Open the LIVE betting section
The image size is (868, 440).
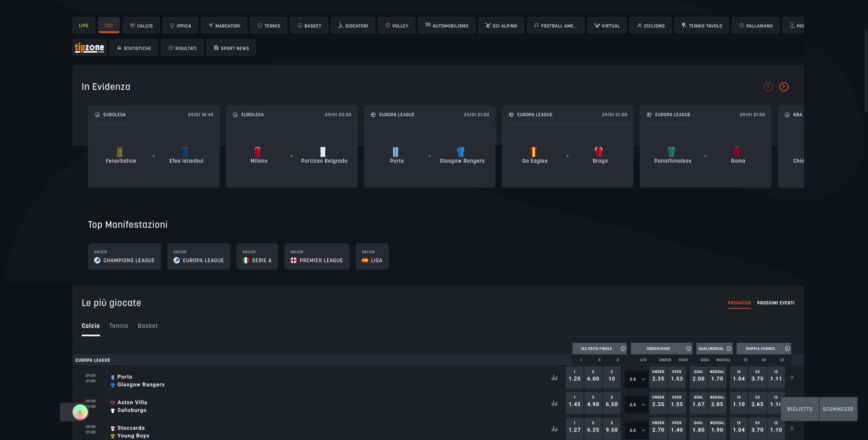(x=84, y=26)
